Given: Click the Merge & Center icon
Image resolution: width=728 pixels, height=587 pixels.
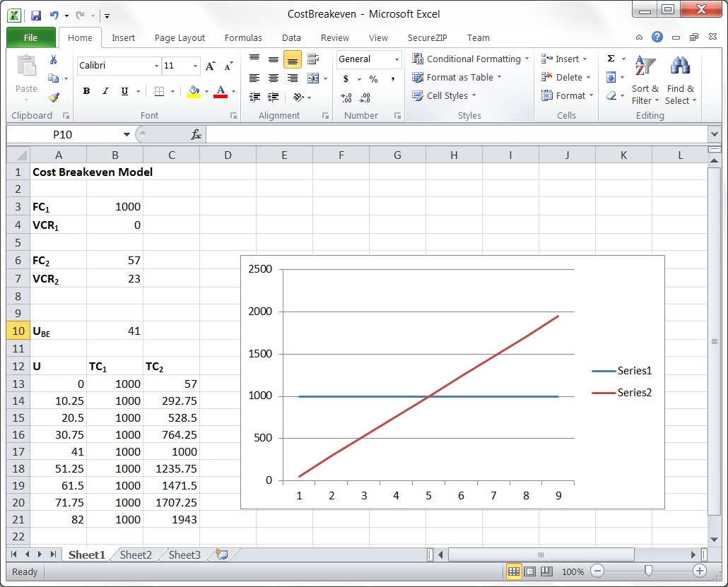Looking at the screenshot, I should (x=312, y=78).
